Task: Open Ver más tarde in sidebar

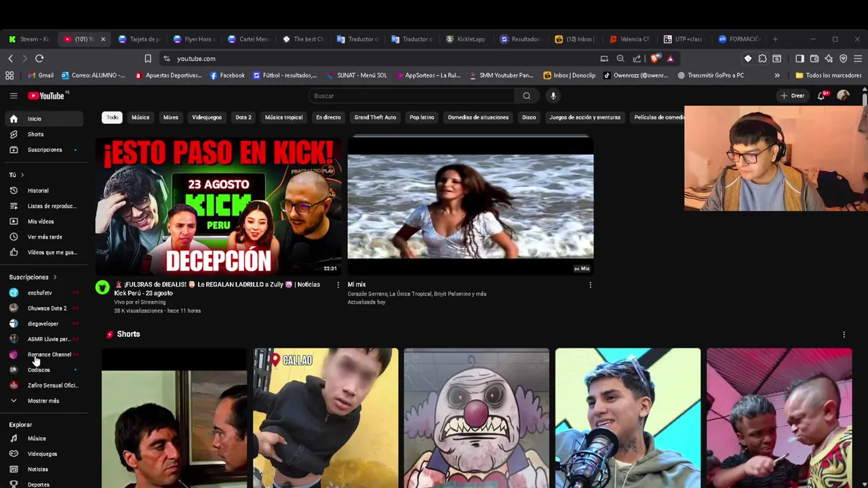Action: [x=45, y=237]
